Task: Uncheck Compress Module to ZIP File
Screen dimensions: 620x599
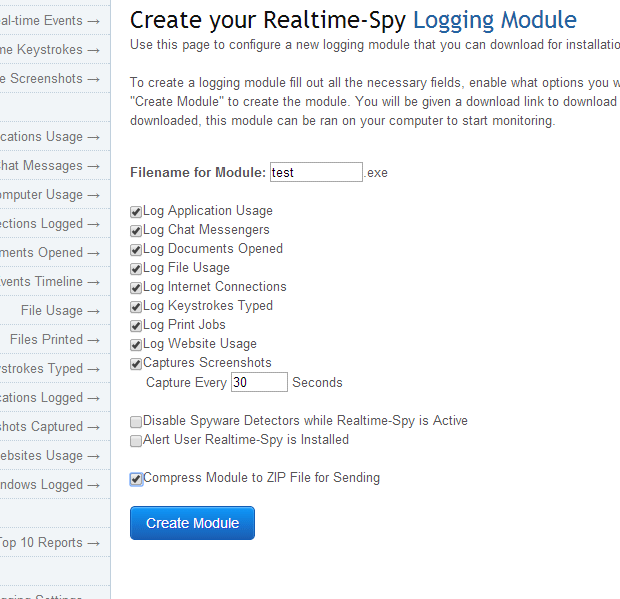Action: 136,479
